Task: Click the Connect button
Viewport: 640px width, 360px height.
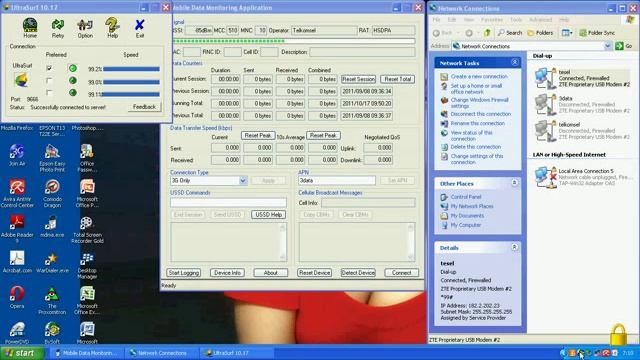Action: (401, 273)
